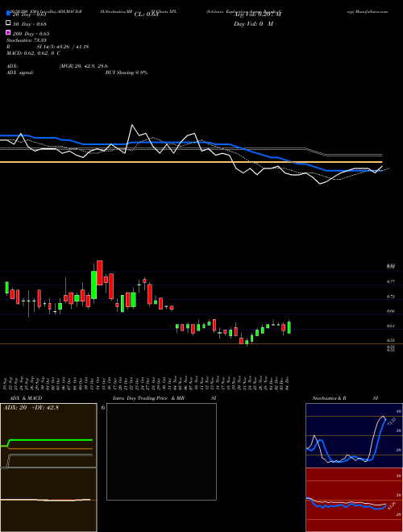
Task: Click the 'ADX & MACD' panel title
Action: [x=26, y=398]
